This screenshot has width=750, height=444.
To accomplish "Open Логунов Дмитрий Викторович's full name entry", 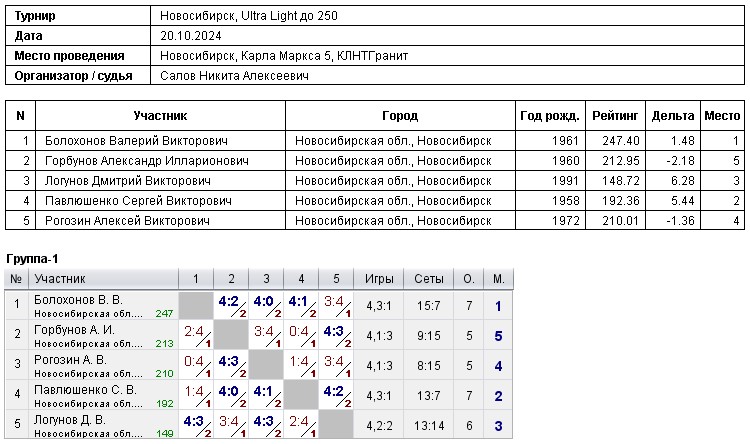I will [128, 181].
